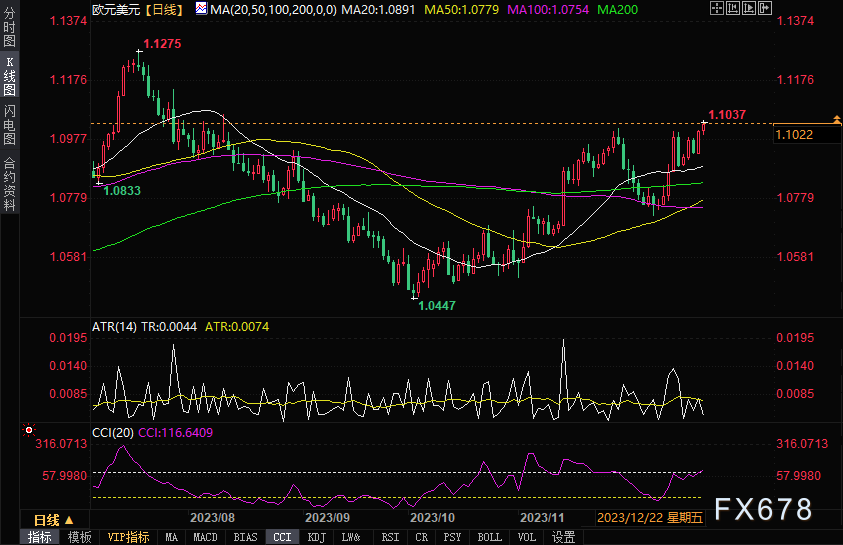
Task: Select the 模板 tab
Action: 80,537
